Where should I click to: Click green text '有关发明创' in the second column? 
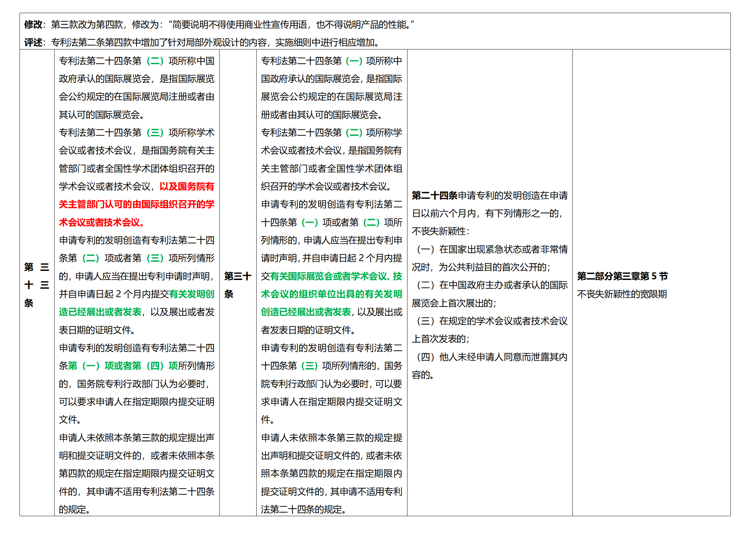click(192, 294)
